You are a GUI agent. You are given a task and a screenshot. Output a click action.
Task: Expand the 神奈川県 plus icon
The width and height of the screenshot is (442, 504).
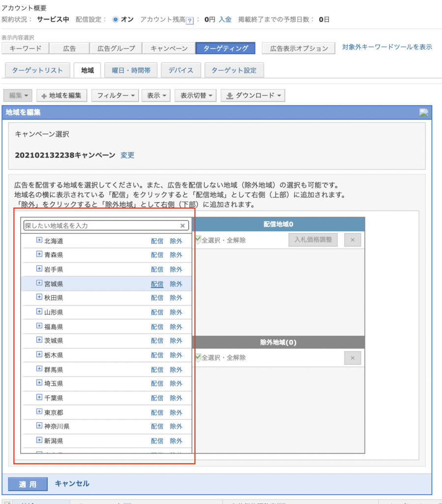click(39, 426)
